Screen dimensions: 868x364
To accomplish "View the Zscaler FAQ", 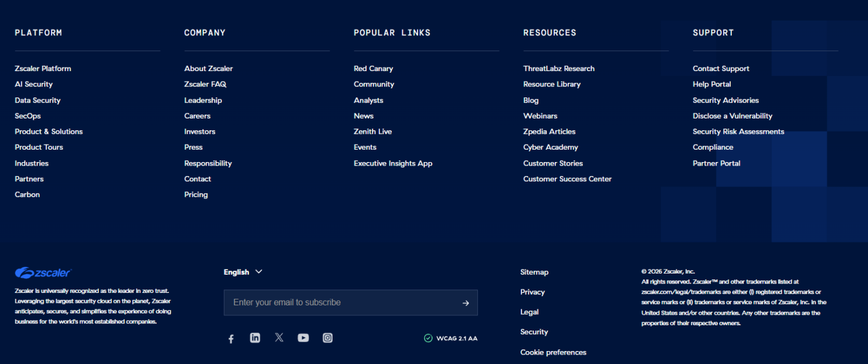I will pos(205,84).
